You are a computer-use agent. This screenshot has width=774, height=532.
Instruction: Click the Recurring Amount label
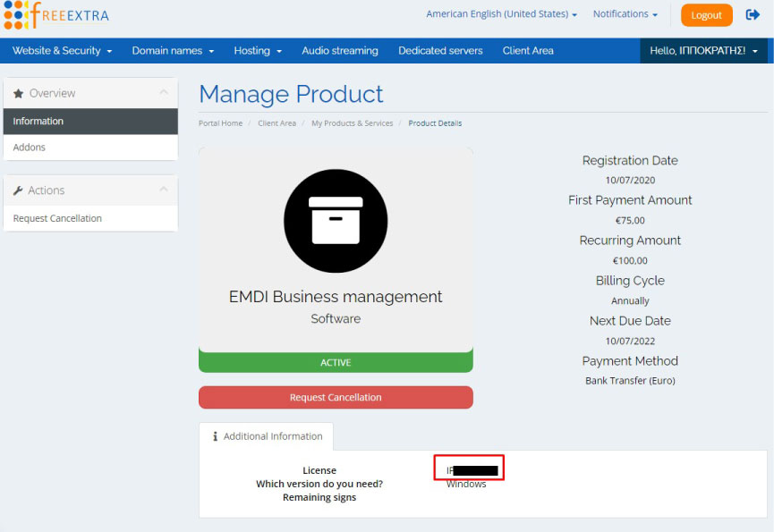coord(630,241)
